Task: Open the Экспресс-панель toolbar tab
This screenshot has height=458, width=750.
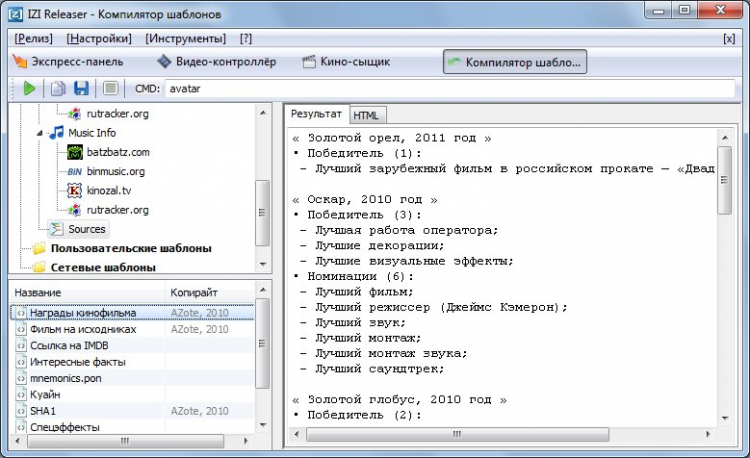Action: click(x=68, y=62)
